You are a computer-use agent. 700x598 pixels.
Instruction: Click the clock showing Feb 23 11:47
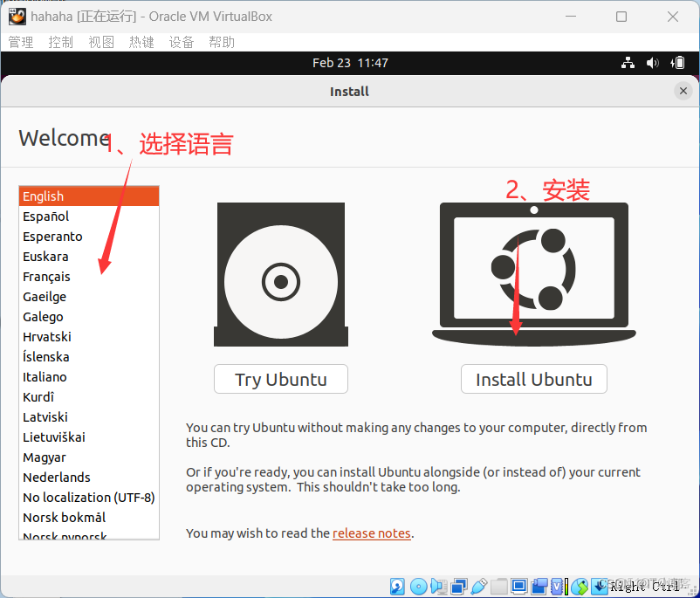[349, 62]
